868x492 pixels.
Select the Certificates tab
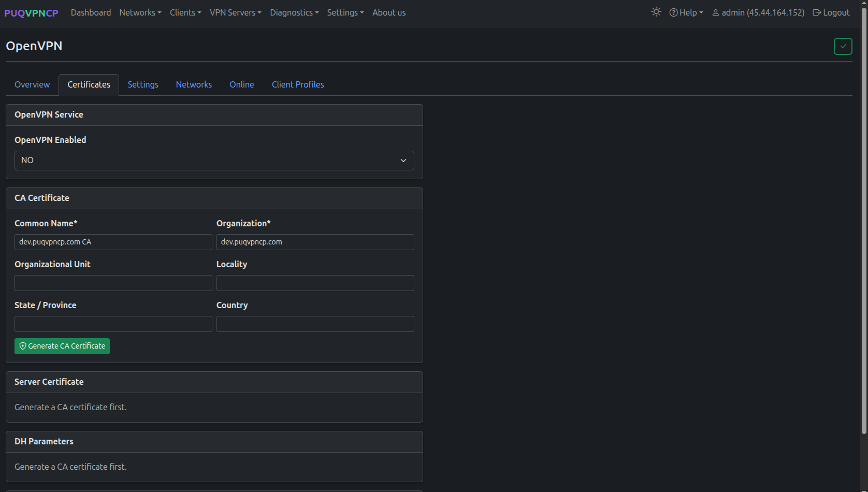(89, 84)
